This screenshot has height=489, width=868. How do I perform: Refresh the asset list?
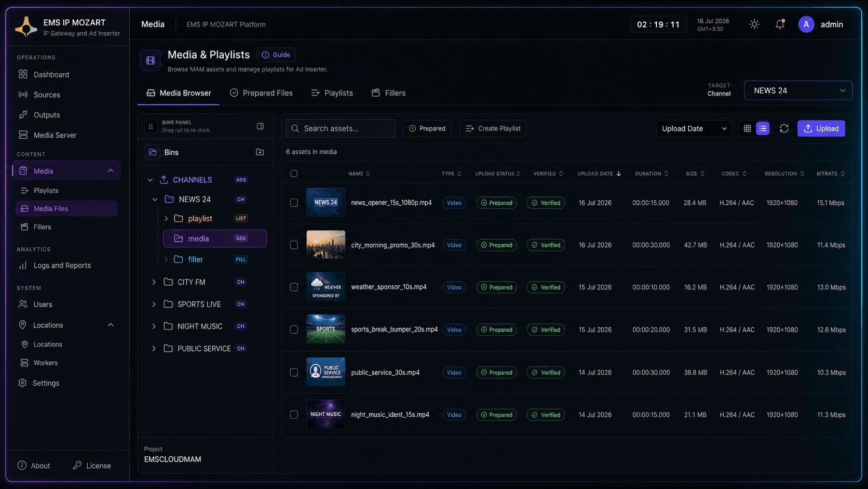(x=784, y=128)
